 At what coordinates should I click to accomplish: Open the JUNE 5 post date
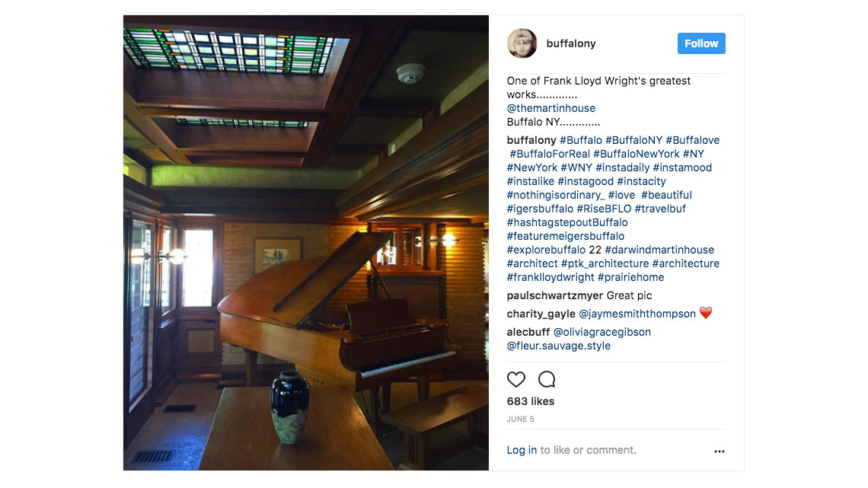coord(520,419)
